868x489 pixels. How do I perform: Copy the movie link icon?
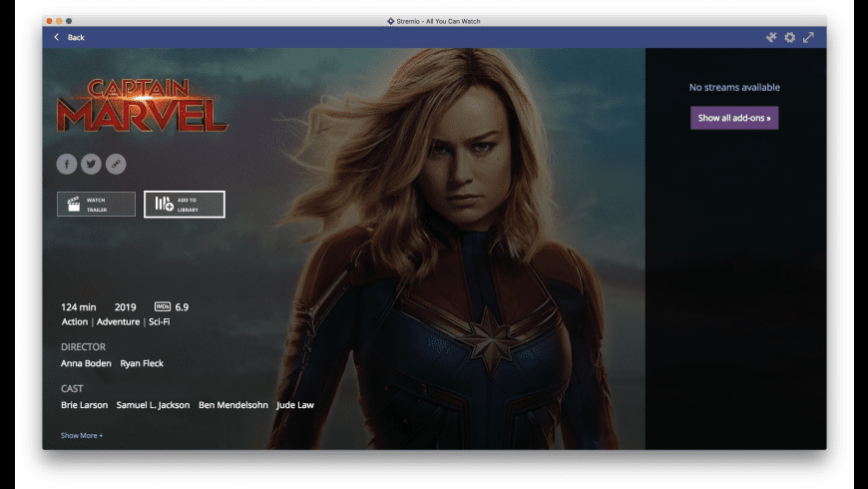pos(116,164)
